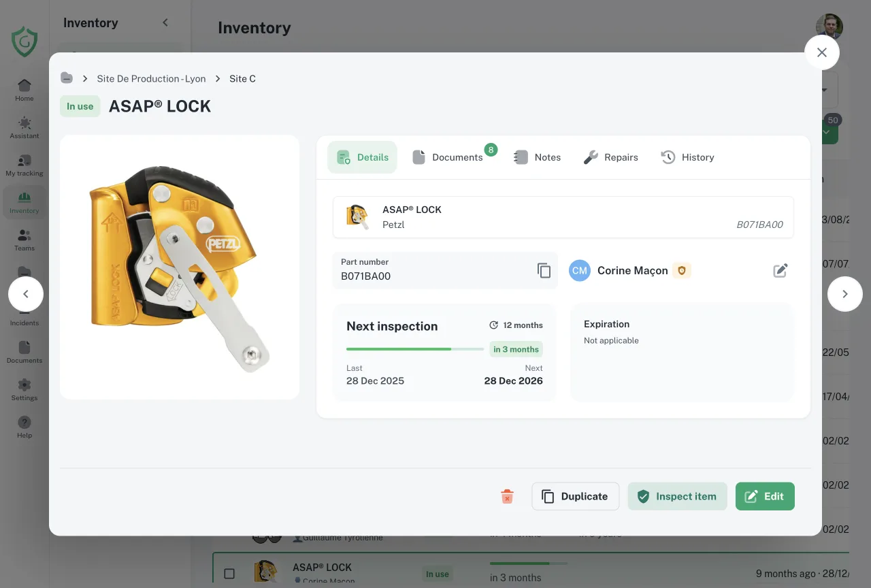Screen dimensions: 871x588
Task: Copy the part number B071BA00
Action: point(544,270)
